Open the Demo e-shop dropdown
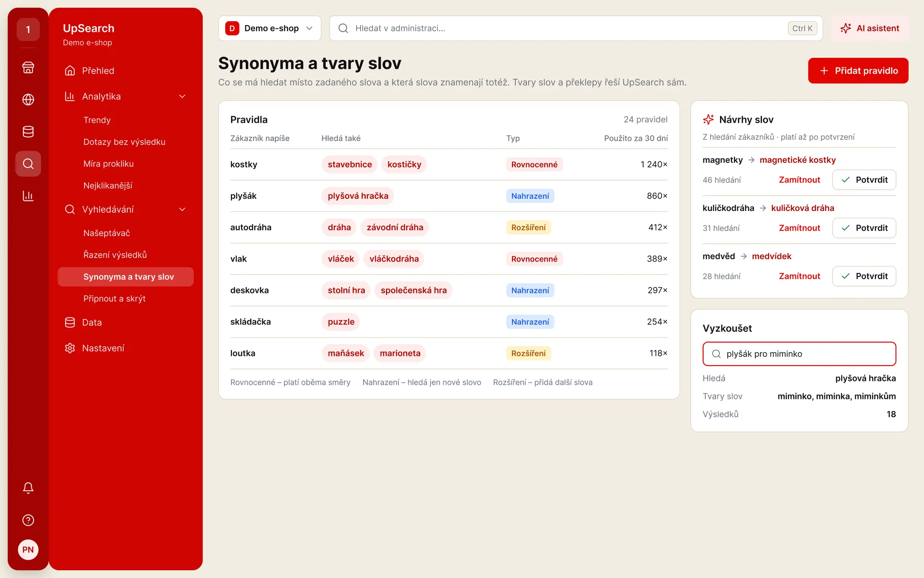 pyautogui.click(x=269, y=28)
